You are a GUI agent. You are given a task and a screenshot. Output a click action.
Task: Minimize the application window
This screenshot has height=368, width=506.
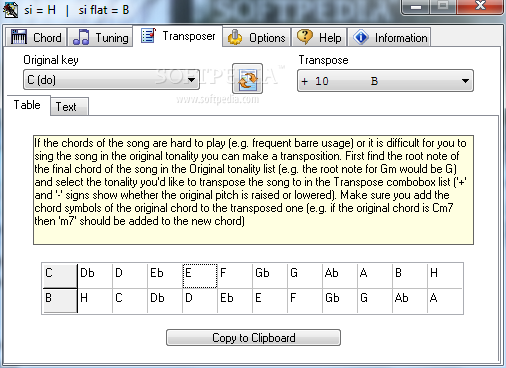(x=416, y=6)
